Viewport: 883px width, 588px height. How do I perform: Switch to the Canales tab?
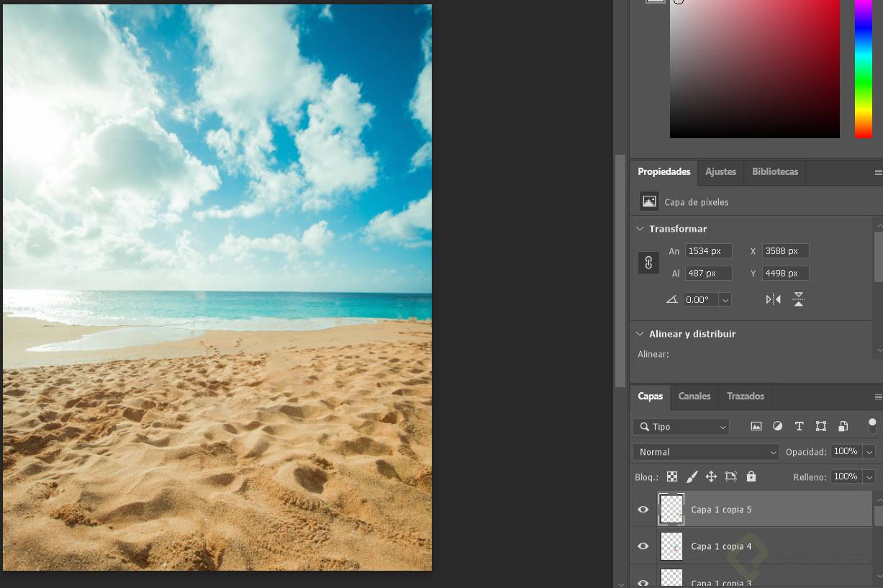pos(694,397)
